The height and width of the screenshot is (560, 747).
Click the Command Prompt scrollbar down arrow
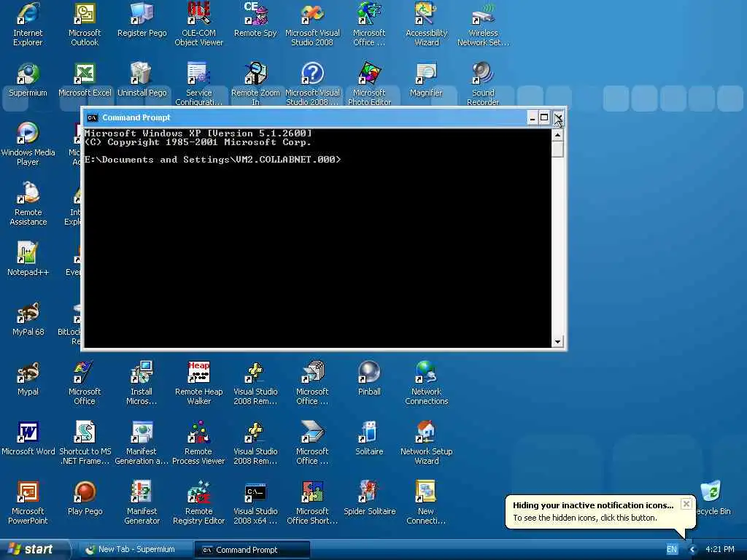click(x=557, y=342)
